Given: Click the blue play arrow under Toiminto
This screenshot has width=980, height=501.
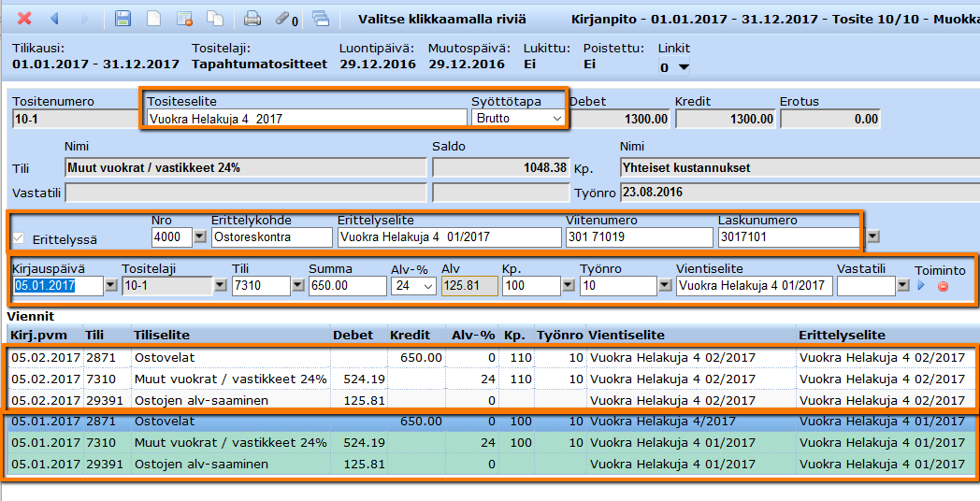Looking at the screenshot, I should click(921, 286).
